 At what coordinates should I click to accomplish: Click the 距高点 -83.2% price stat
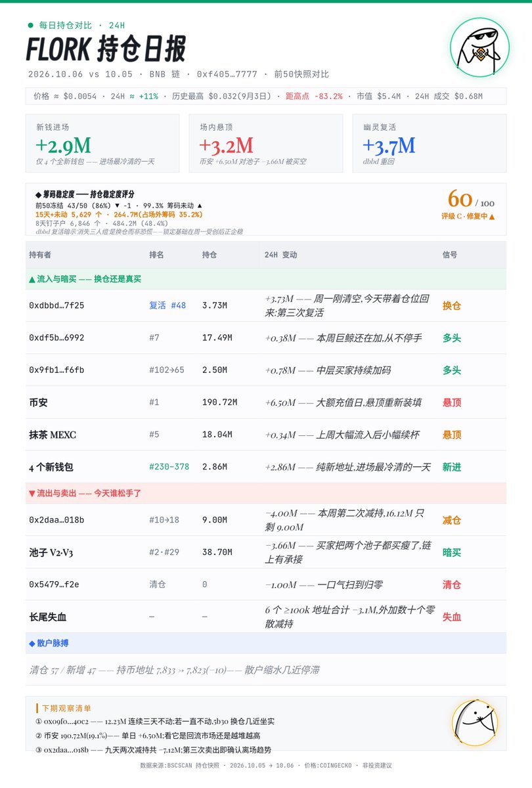pos(314,96)
